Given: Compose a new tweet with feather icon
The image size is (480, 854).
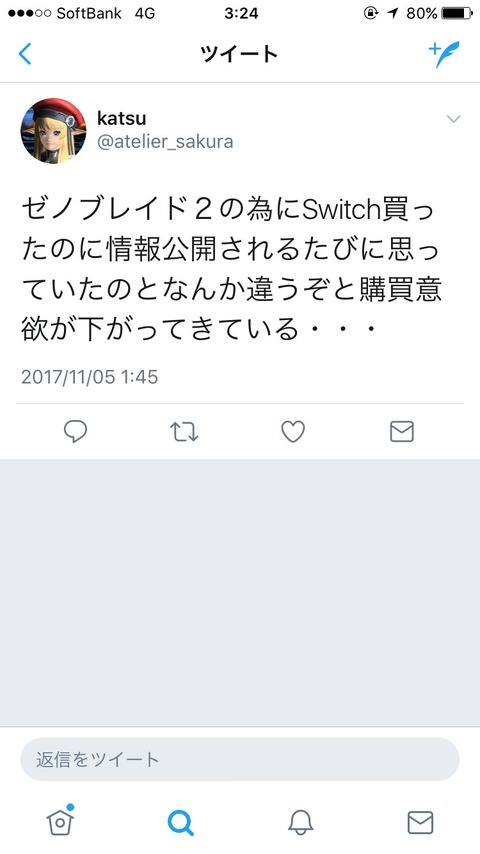Looking at the screenshot, I should click(444, 54).
